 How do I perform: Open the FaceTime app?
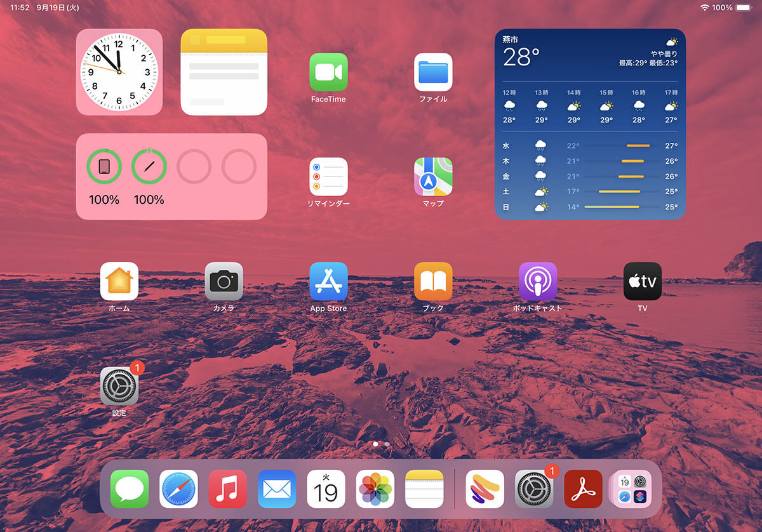[x=328, y=72]
